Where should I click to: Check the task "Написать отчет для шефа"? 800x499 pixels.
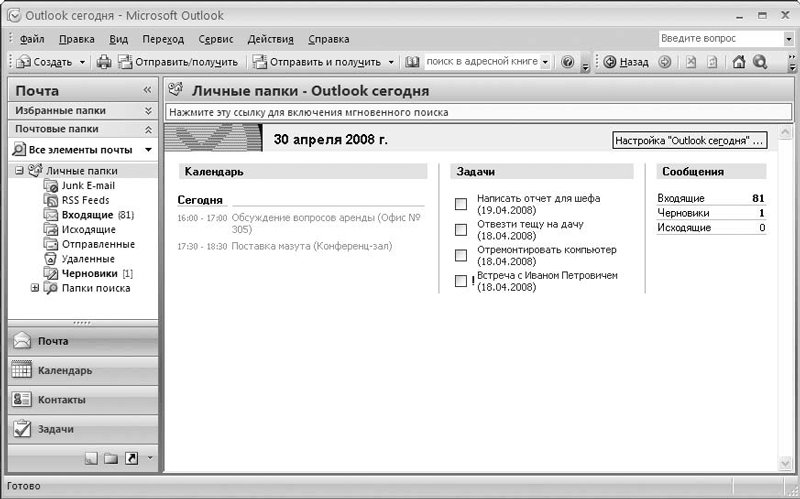[461, 205]
